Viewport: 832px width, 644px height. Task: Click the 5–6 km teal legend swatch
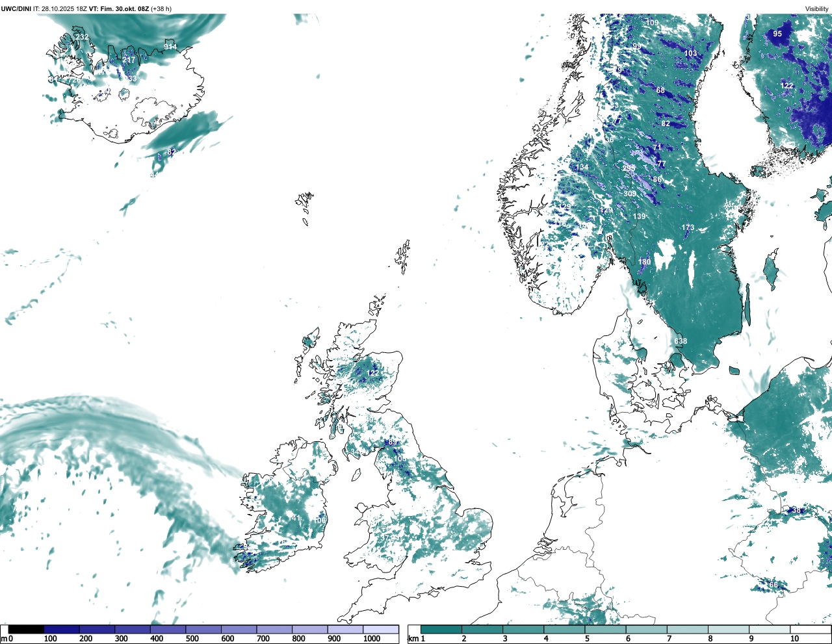(x=605, y=630)
